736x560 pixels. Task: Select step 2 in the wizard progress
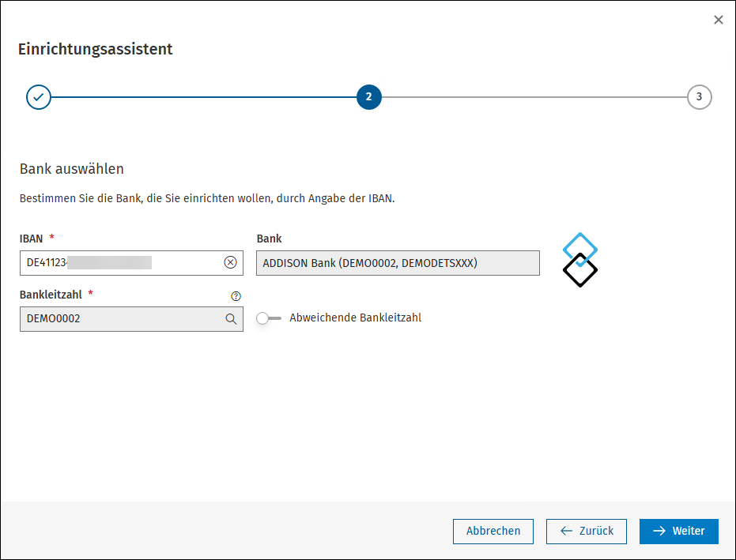pos(369,97)
